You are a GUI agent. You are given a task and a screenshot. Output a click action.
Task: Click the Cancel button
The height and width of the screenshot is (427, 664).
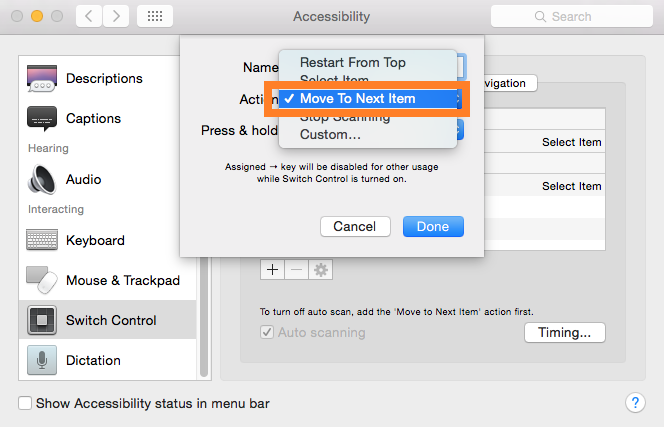click(x=355, y=227)
